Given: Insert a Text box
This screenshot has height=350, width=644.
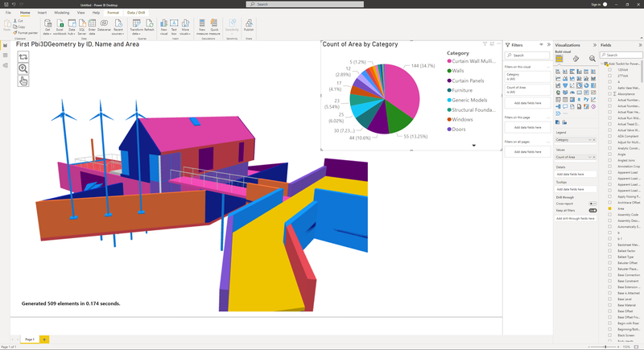Looking at the screenshot, I should [x=174, y=27].
